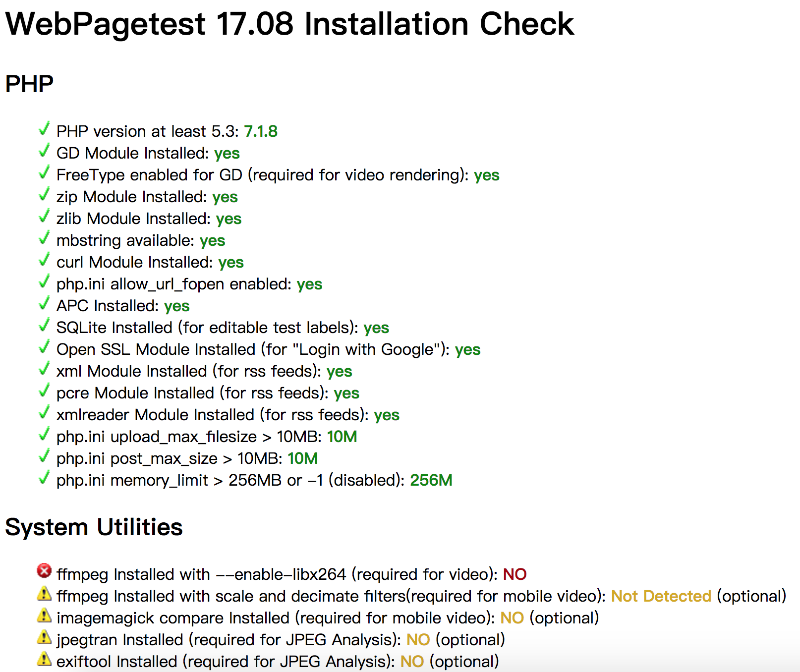Viewport: 800px width, 672px height.
Task: Click the checkmark for xmlreader Module Installed
Action: tap(44, 412)
